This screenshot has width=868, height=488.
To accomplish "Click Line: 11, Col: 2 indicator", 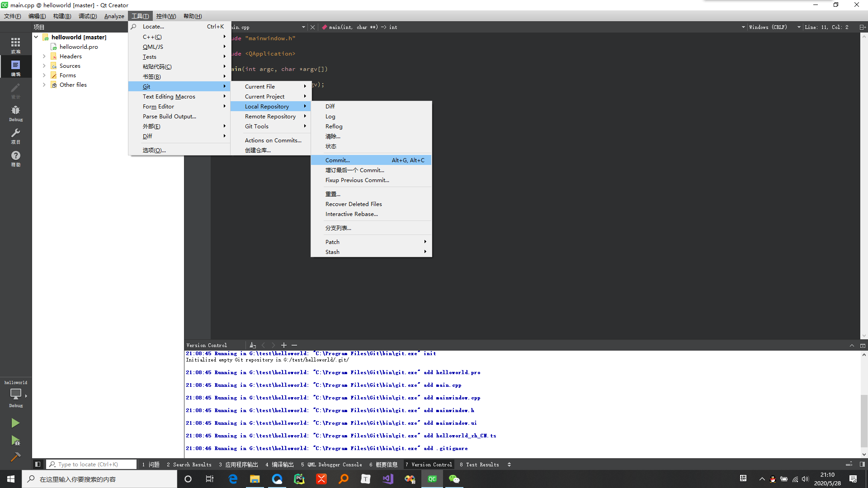I will coord(826,27).
